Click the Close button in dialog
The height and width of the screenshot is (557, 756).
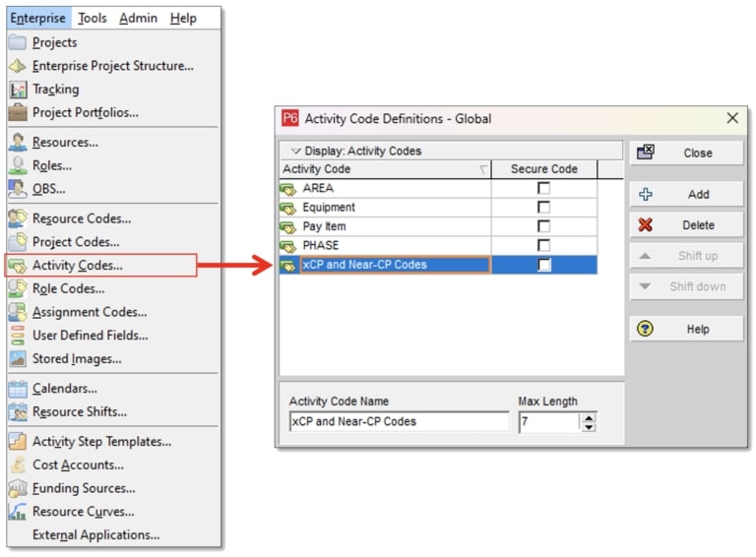point(686,153)
